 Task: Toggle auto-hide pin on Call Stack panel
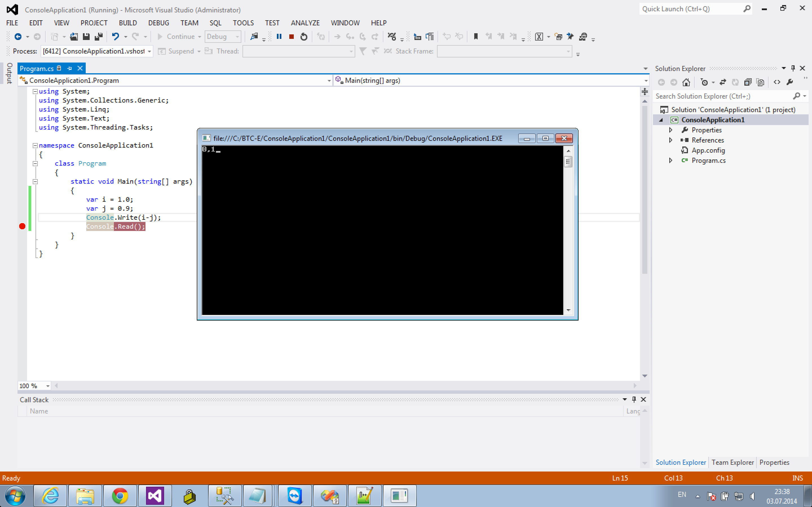634,399
